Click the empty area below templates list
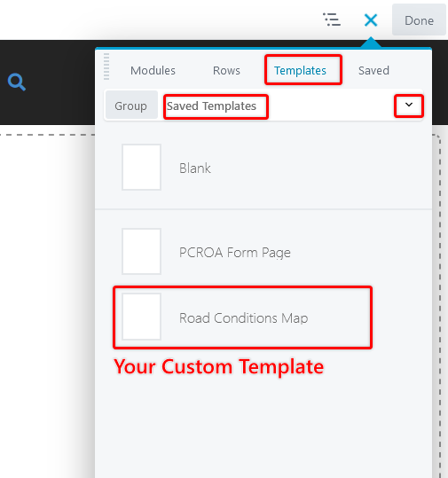Viewport: 448px width, 478px height. click(263, 427)
